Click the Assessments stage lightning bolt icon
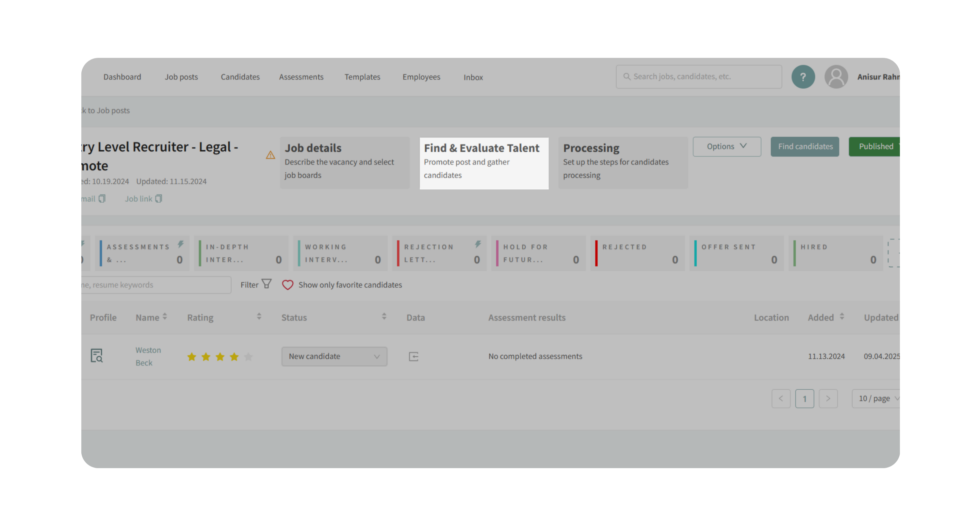The width and height of the screenshot is (980, 526). (x=181, y=244)
